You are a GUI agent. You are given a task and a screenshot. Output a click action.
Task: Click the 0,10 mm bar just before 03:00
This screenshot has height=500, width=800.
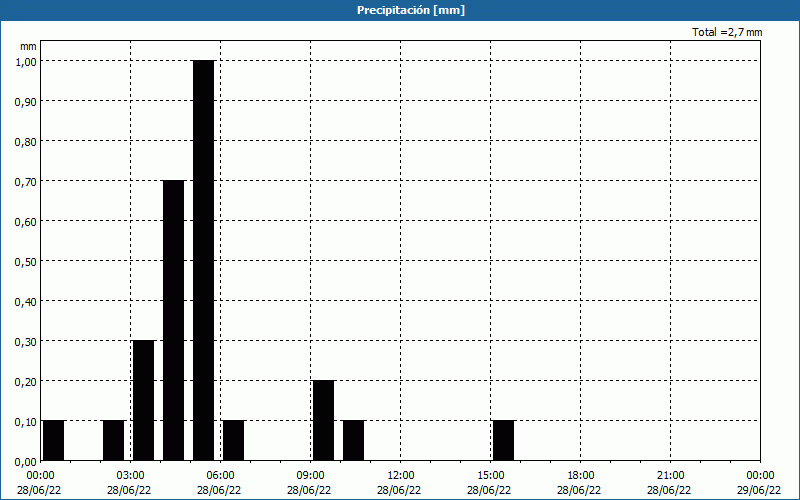[113, 440]
